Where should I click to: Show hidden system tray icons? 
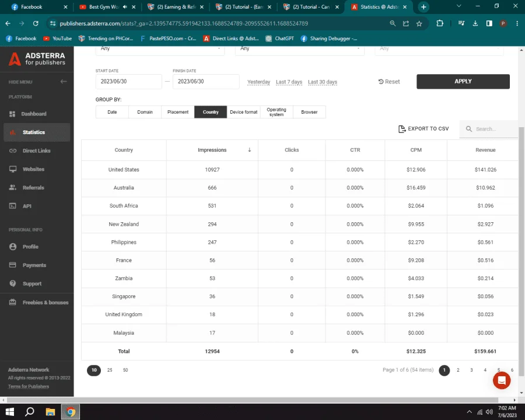(470, 412)
